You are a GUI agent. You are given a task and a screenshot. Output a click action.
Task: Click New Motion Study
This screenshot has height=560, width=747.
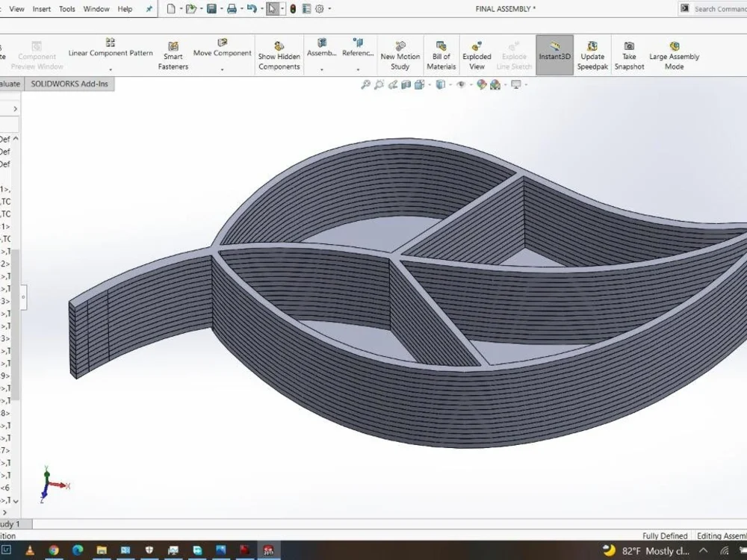pos(400,56)
